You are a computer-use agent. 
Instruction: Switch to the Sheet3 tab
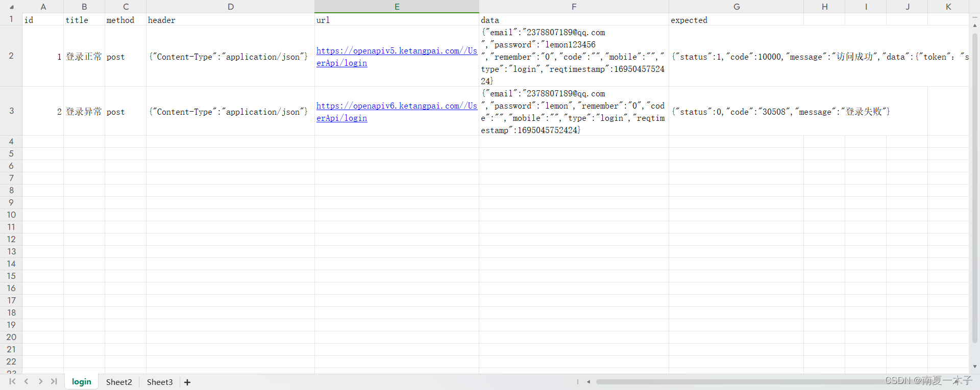[160, 382]
